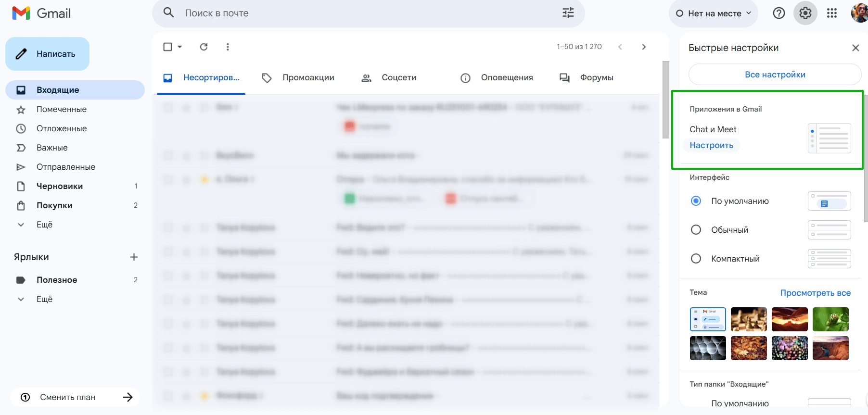Open the three-dot more actions menu
868x415 pixels.
[x=228, y=47]
